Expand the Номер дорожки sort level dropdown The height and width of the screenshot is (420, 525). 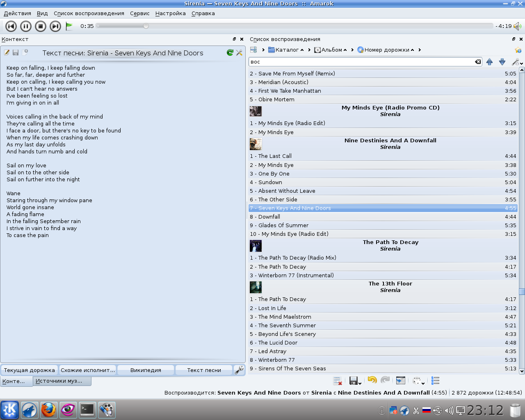pos(413,50)
